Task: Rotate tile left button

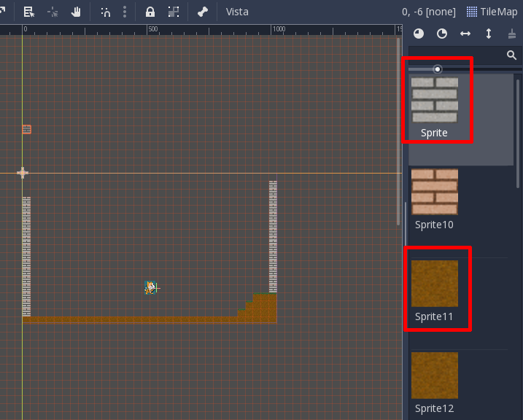Action: click(x=419, y=34)
